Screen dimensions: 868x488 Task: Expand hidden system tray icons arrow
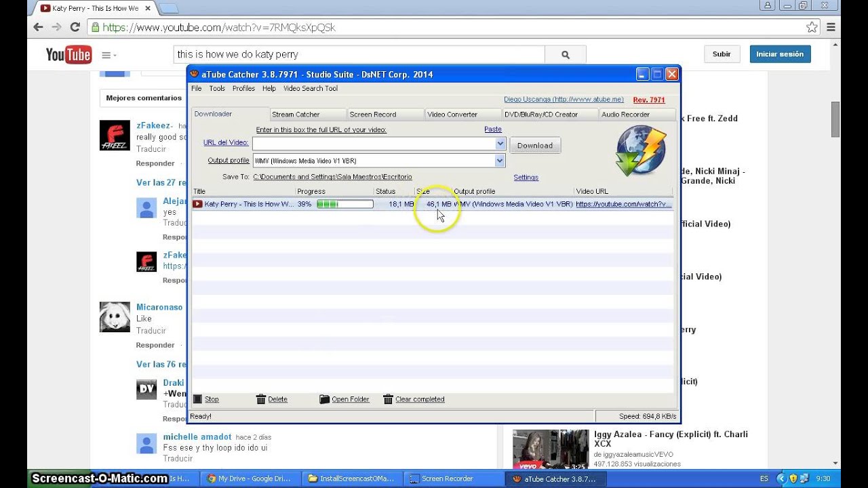(x=782, y=479)
